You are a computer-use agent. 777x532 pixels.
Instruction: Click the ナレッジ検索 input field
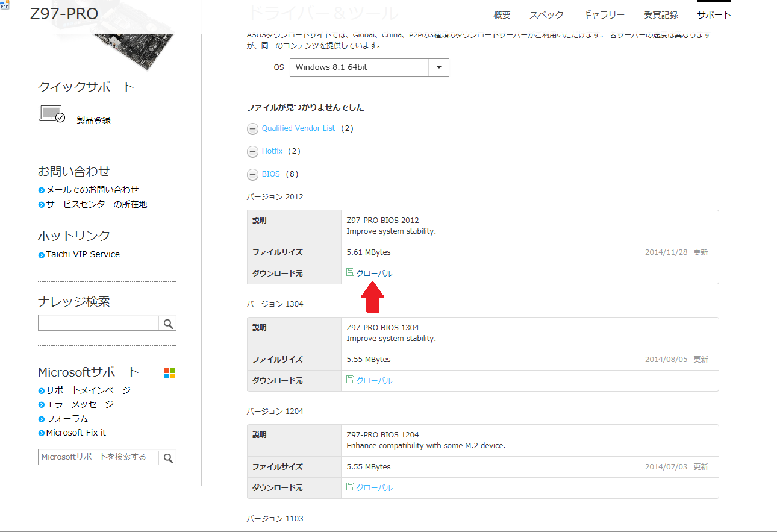[x=98, y=324]
